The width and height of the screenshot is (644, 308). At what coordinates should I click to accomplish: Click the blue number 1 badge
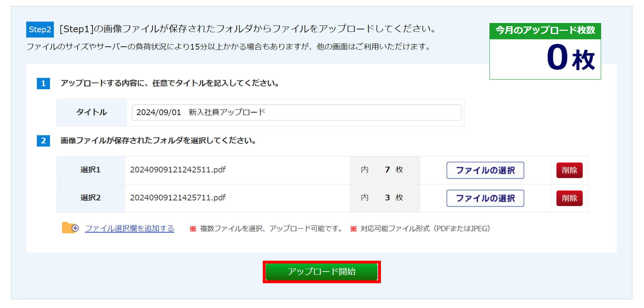pyautogui.click(x=43, y=83)
